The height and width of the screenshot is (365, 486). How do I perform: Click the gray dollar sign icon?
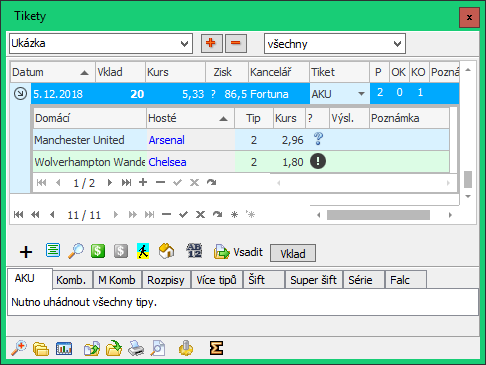point(121,251)
